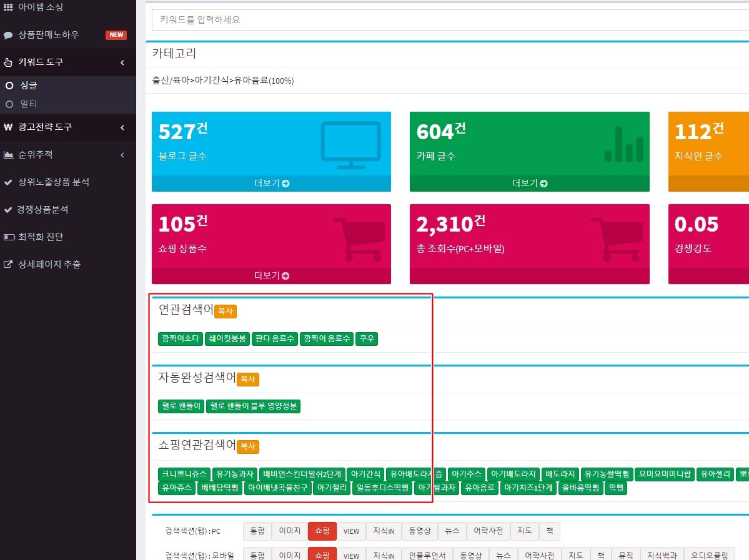Click the battery icon beside 최적화 진단
The image size is (749, 560).
9,237
